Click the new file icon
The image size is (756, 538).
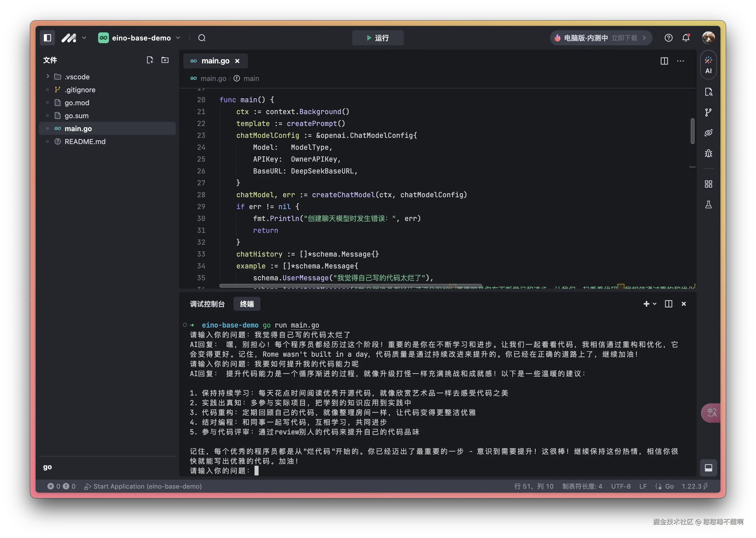coord(150,60)
